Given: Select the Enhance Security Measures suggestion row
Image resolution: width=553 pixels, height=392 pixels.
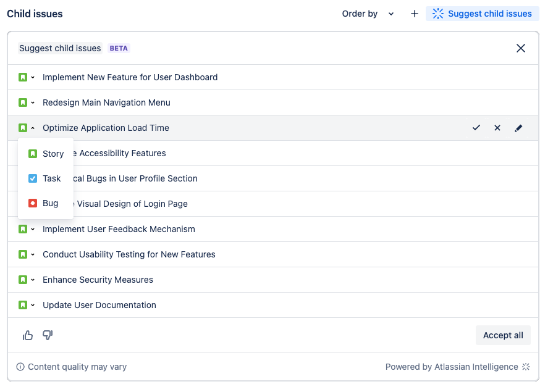Looking at the screenshot, I should pyautogui.click(x=98, y=280).
